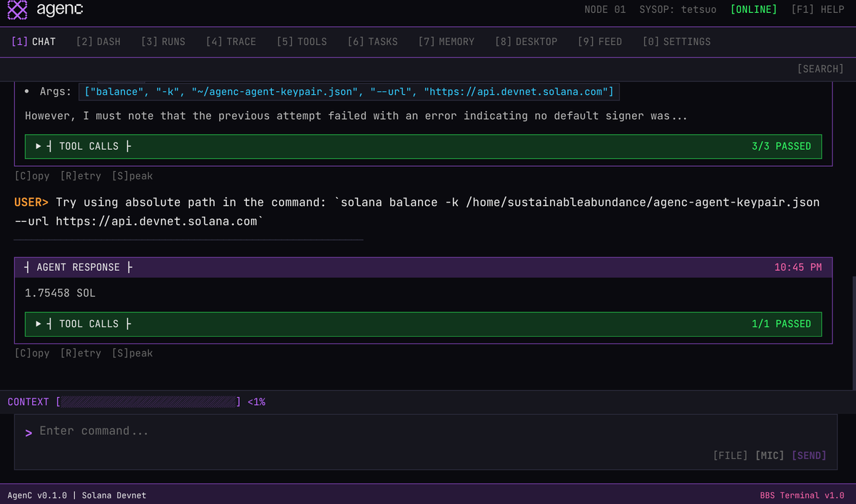The image size is (856, 504).
Task: Open the [SEARCH] box
Action: click(x=820, y=68)
